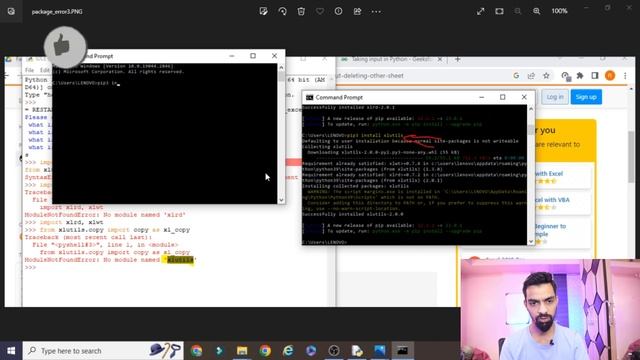Open File Explorer from the taskbar

pyautogui.click(x=242, y=351)
